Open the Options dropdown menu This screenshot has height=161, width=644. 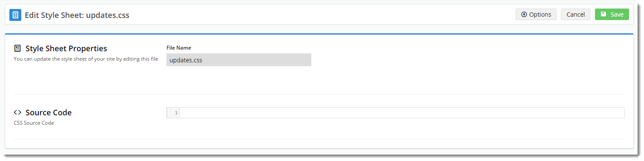coord(536,15)
